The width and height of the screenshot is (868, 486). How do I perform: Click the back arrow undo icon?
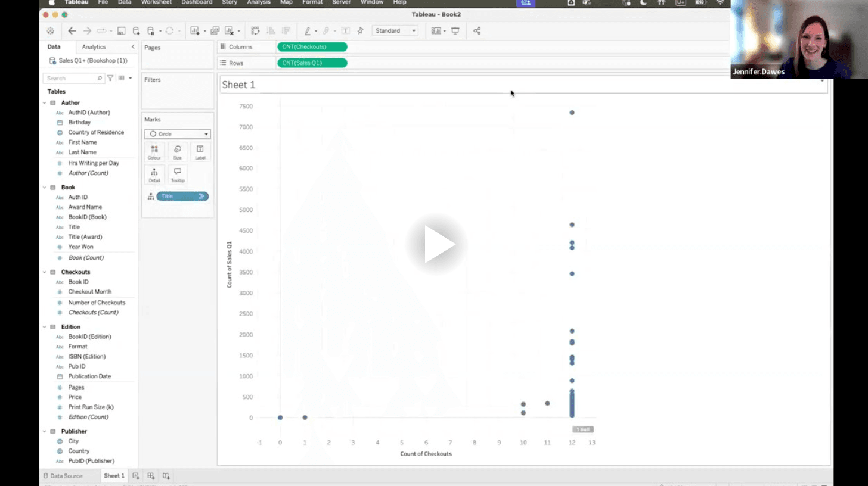(x=72, y=31)
